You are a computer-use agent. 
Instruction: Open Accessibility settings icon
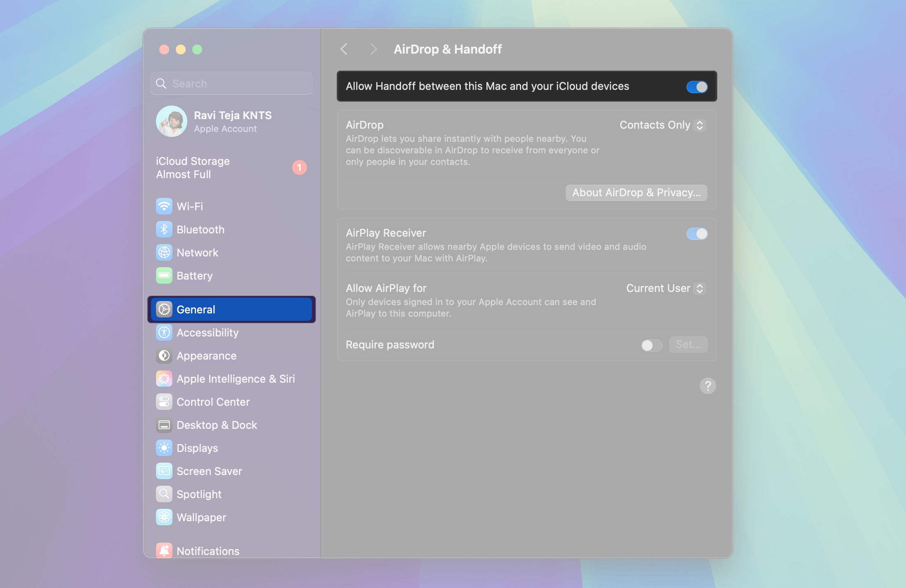click(164, 332)
